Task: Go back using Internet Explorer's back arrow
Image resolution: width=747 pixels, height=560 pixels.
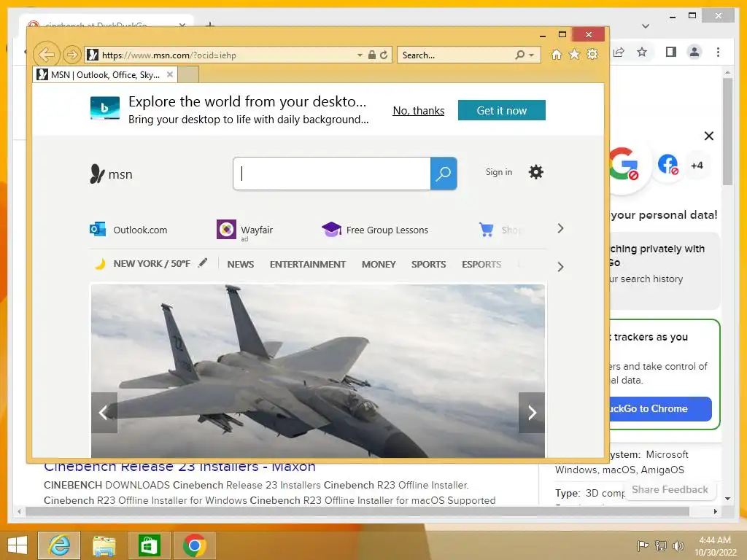Action: (46, 55)
